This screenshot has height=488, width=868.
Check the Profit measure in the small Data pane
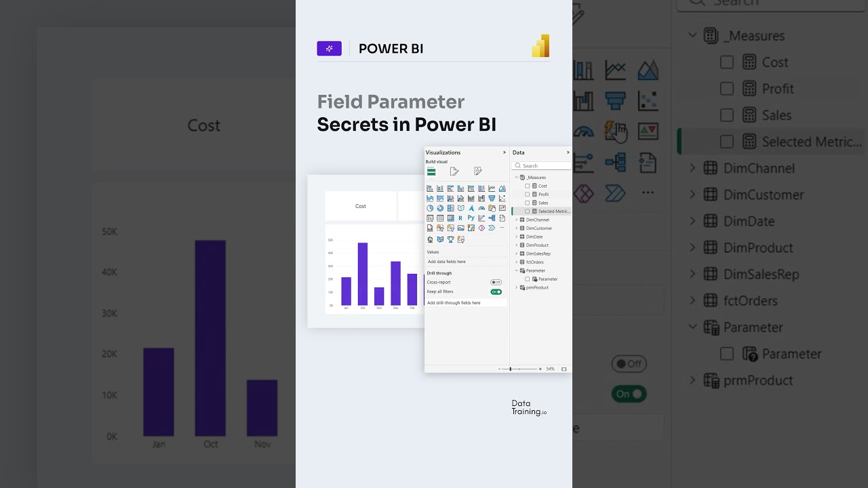tap(528, 195)
